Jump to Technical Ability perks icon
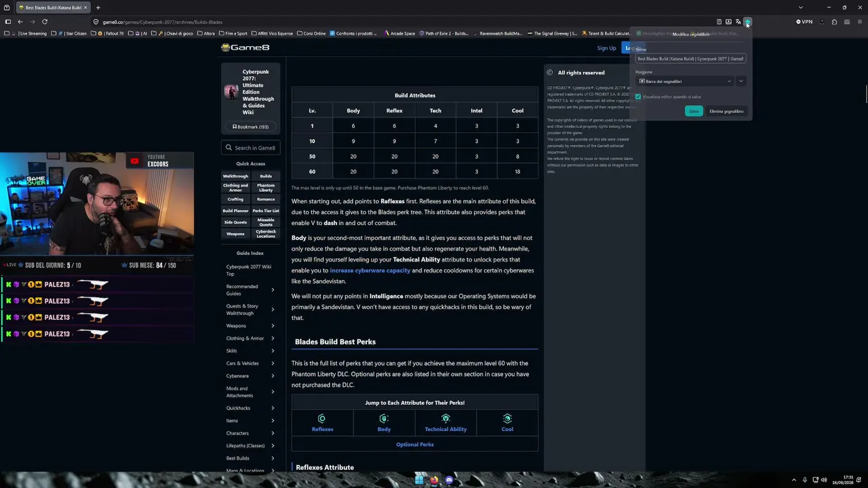The height and width of the screenshot is (488, 868). (446, 418)
